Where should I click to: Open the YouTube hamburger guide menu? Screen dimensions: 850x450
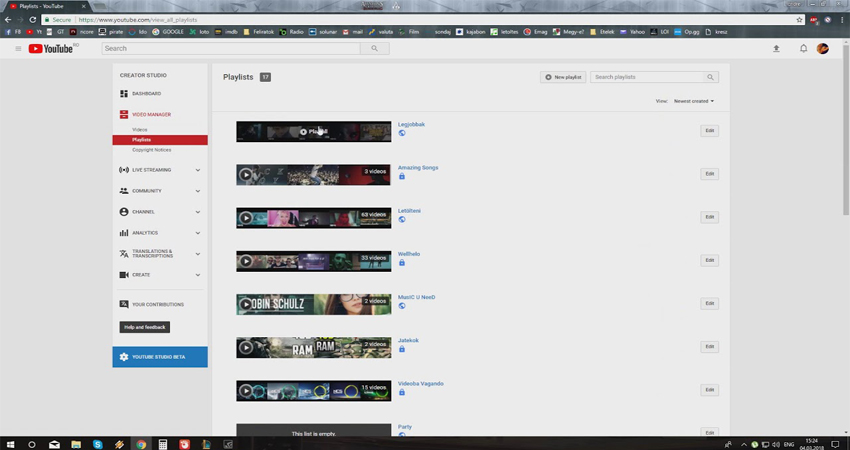click(18, 49)
